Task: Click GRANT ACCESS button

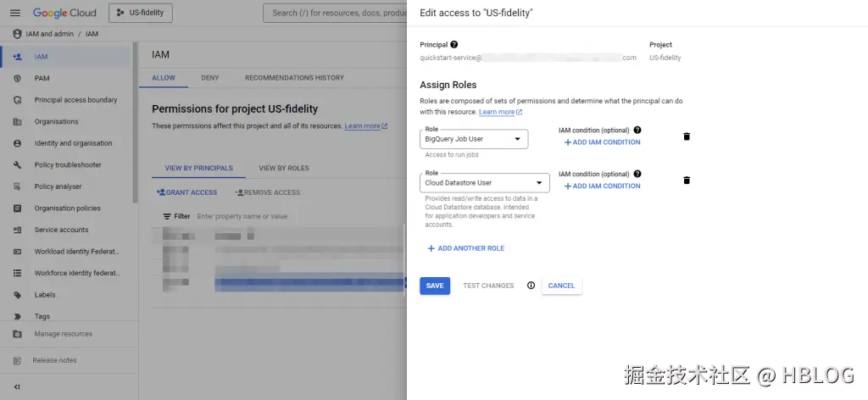Action: coord(187,192)
